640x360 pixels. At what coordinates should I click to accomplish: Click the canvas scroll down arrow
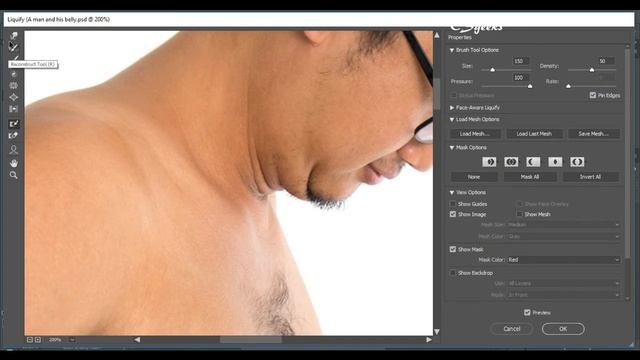[437, 332]
